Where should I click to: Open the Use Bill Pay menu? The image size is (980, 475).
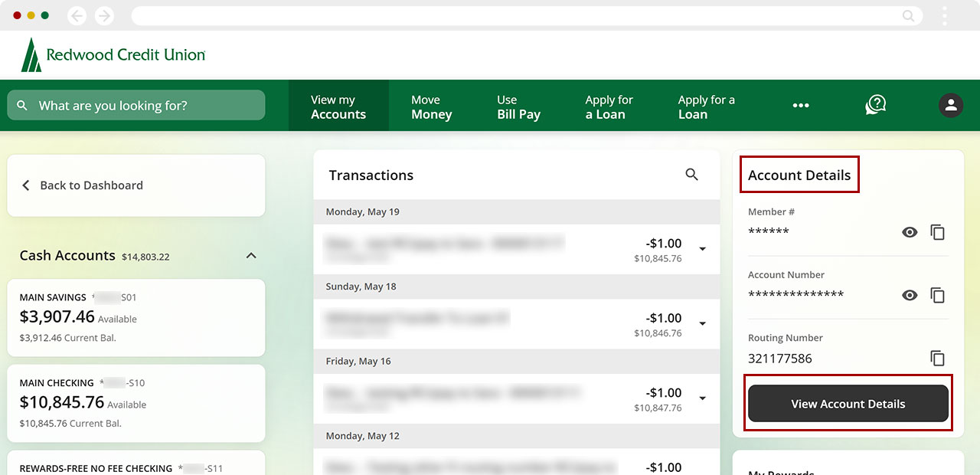(x=518, y=106)
